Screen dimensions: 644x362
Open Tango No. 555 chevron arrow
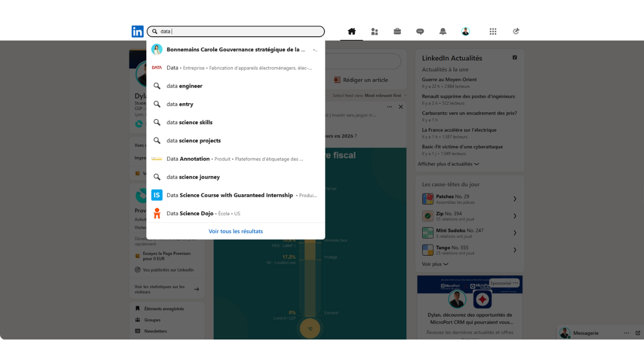(515, 250)
